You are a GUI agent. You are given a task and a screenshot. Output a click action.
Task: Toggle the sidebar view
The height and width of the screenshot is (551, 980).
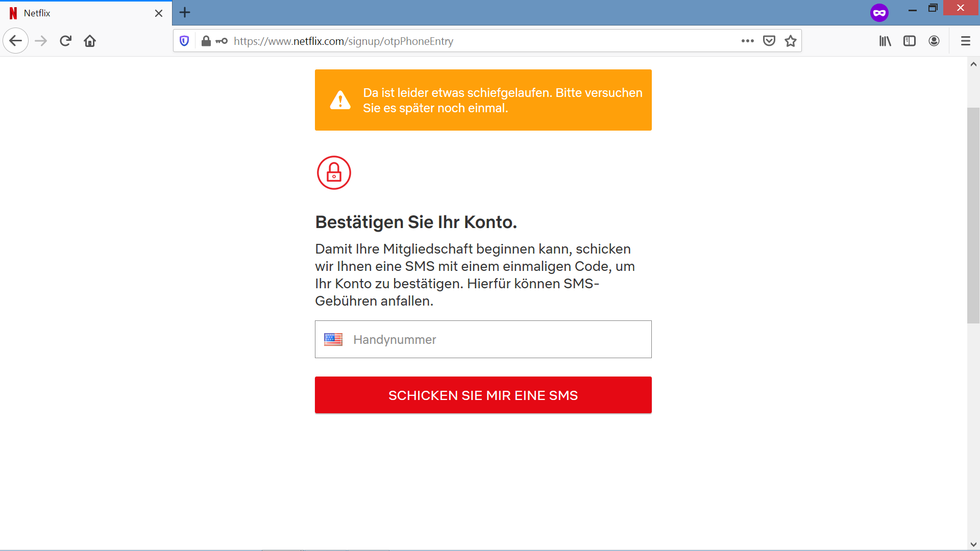click(x=910, y=41)
